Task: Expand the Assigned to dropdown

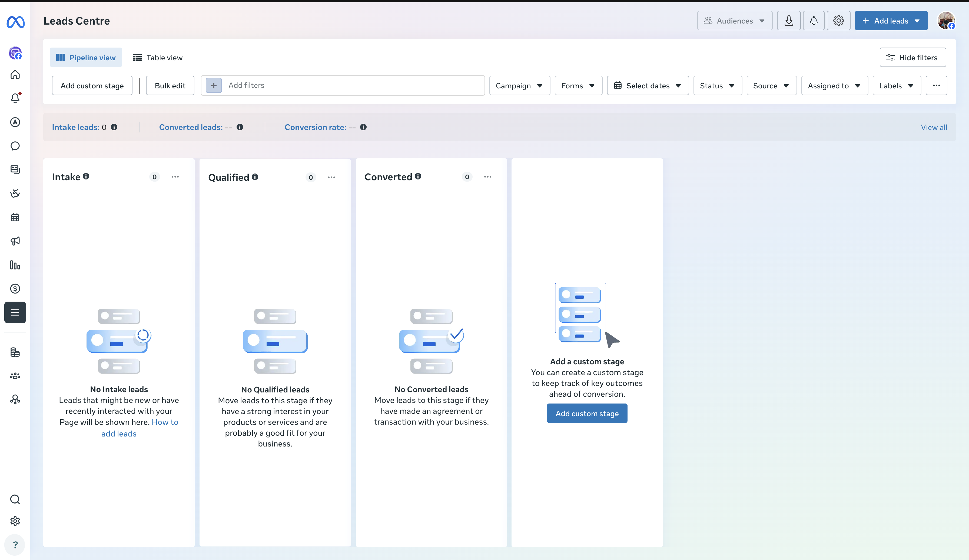Action: coord(834,85)
